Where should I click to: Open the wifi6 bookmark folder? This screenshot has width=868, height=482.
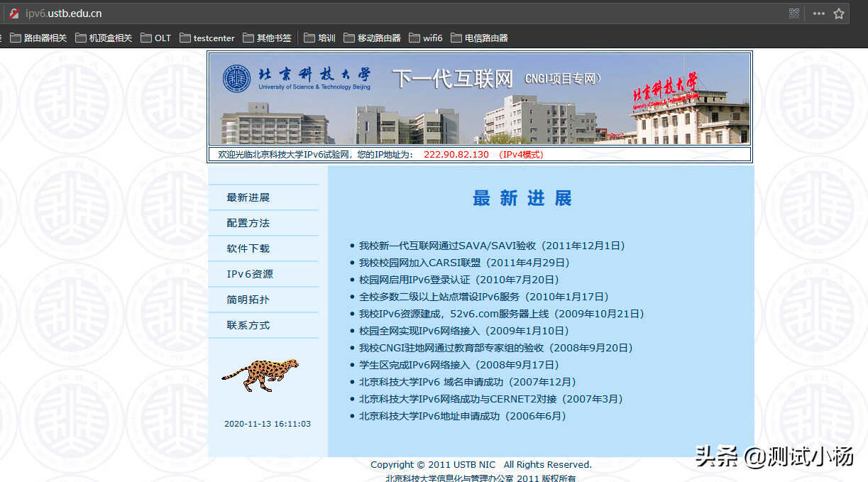pos(425,38)
